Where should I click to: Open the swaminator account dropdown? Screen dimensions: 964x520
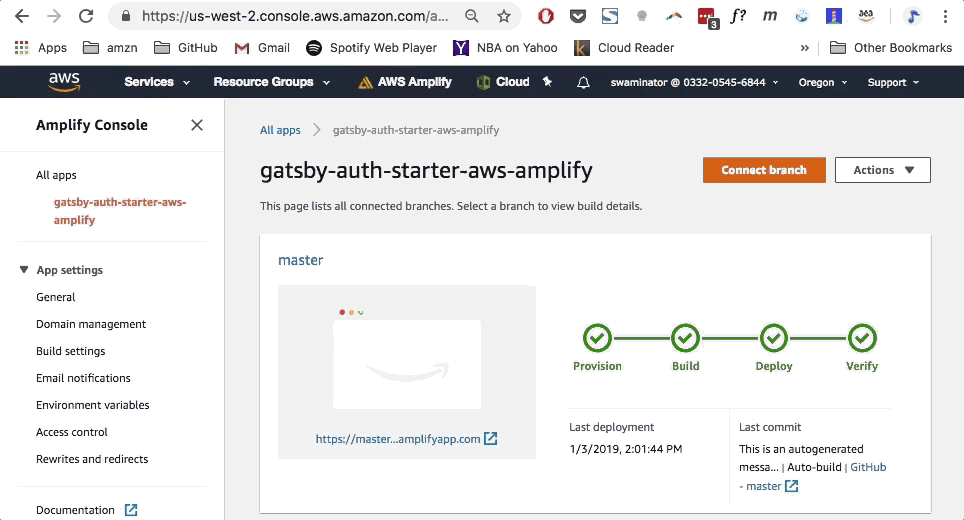click(x=694, y=82)
